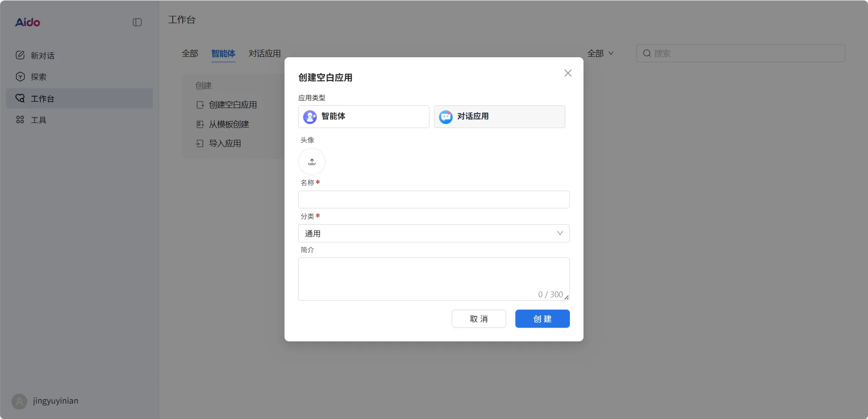Click the robot icon next to 智能体 option
Image resolution: width=868 pixels, height=419 pixels.
click(309, 117)
